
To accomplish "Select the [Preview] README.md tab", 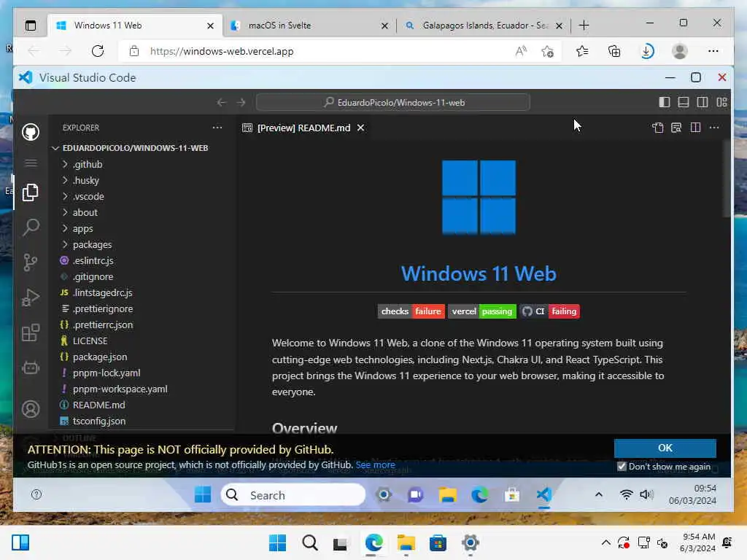I will pyautogui.click(x=303, y=128).
